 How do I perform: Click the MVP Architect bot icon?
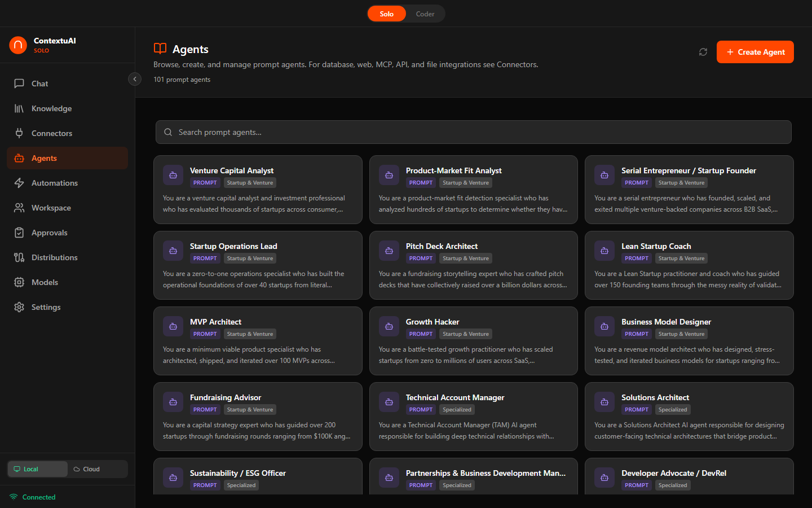tap(173, 326)
